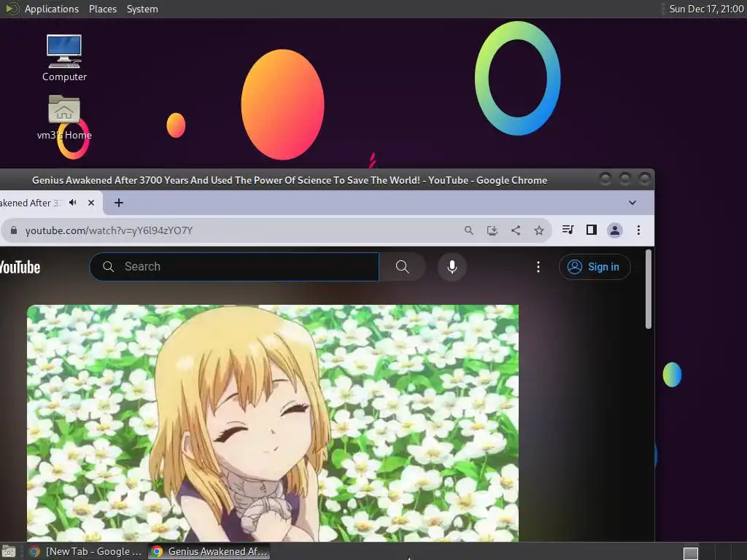Open the Computer desktop icon

64,57
